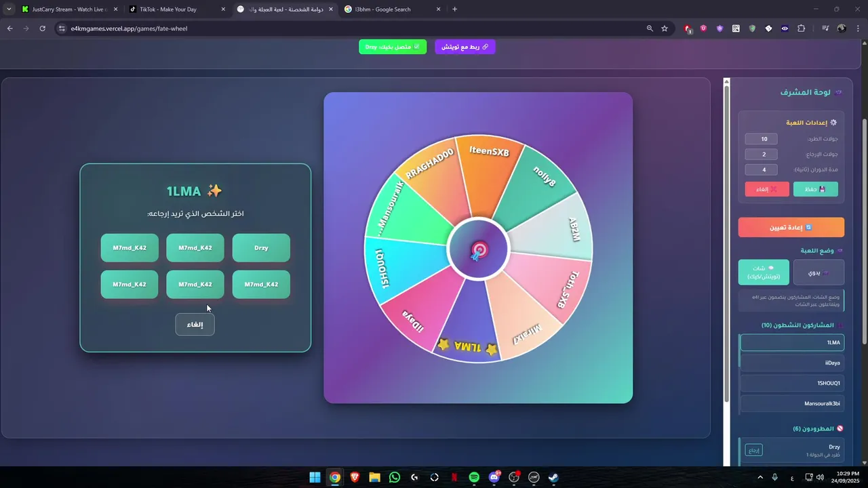Screen dimensions: 868x488
Task: Cancel the 1LMA return dialog
Action: point(195,325)
